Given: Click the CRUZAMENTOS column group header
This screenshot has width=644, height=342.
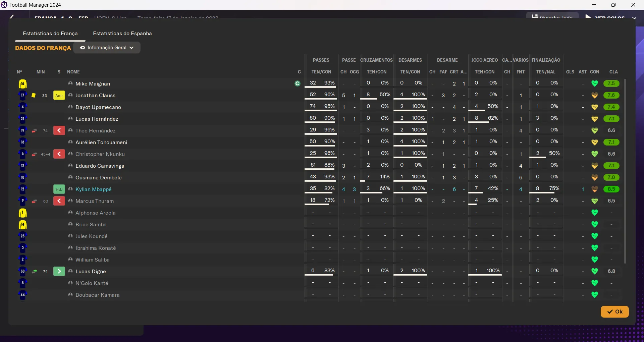Looking at the screenshot, I should (376, 60).
